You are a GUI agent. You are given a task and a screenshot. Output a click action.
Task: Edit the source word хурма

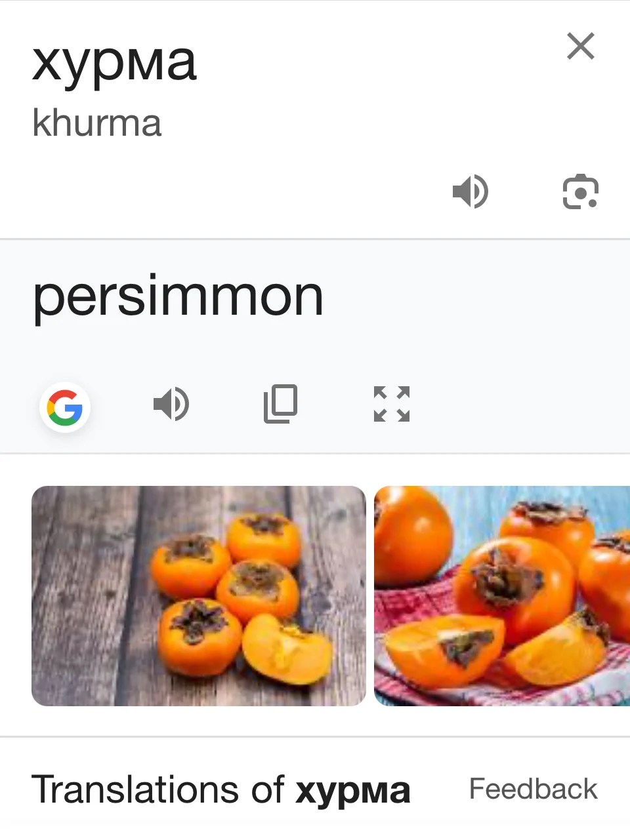tap(114, 63)
